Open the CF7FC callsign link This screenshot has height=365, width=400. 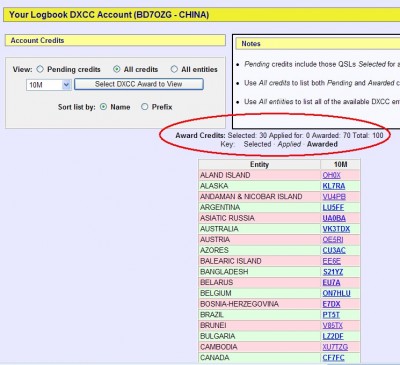pyautogui.click(x=333, y=358)
